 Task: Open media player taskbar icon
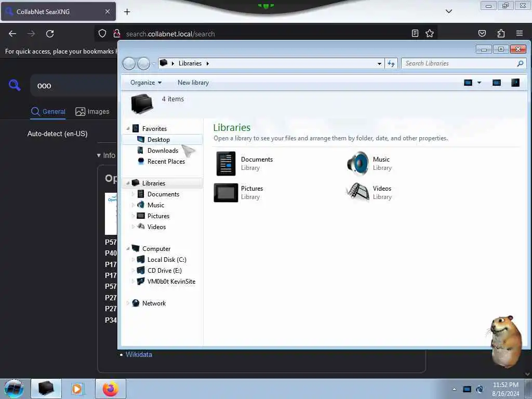tap(77, 389)
